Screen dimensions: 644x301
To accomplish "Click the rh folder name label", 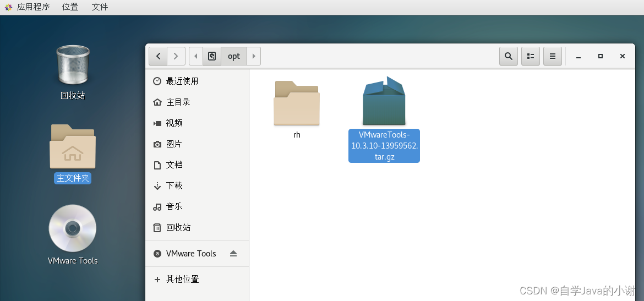I will [x=297, y=135].
